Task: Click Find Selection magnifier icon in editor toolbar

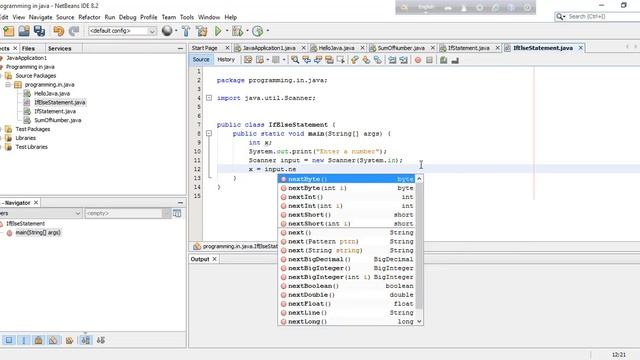Action: [x=295, y=60]
